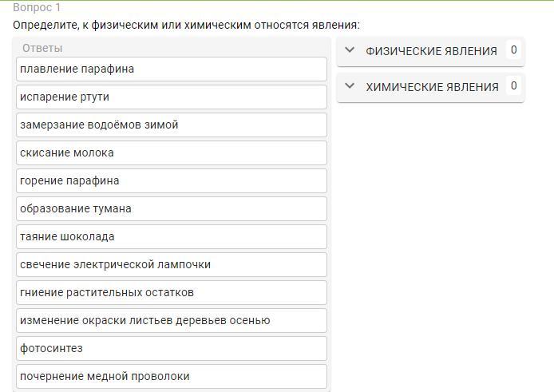Pick the item "замерзание водоёмов зимой"
This screenshot has height=392, width=554.
point(171,125)
